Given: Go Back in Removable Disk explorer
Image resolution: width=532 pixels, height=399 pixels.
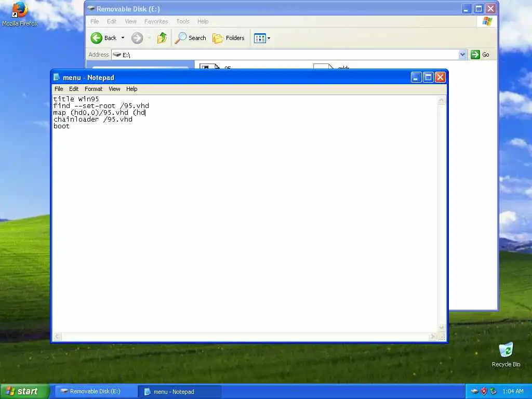Looking at the screenshot, I should [104, 38].
